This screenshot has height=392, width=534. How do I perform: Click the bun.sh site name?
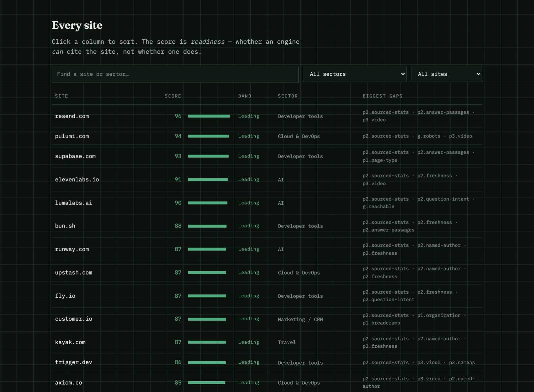point(65,226)
